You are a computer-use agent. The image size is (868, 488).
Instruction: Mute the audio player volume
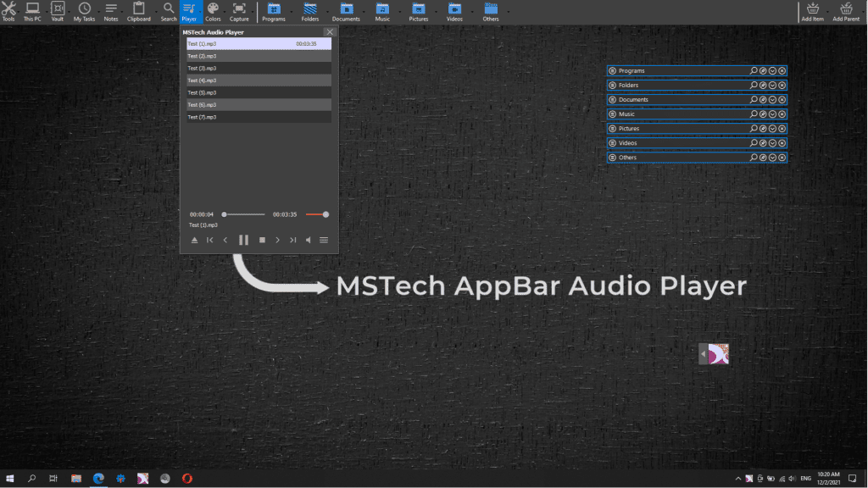[x=309, y=240]
